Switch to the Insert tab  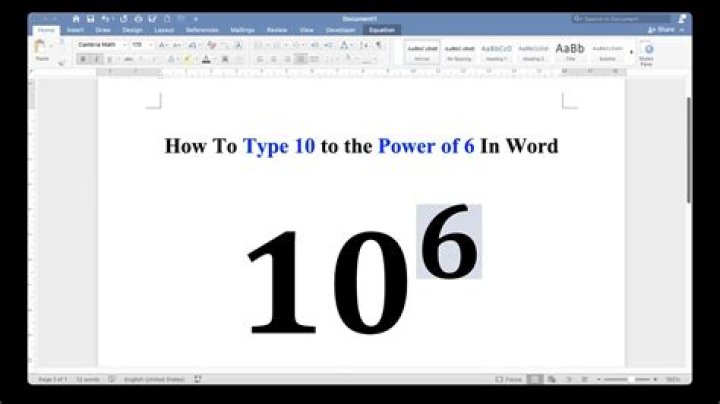click(x=75, y=30)
